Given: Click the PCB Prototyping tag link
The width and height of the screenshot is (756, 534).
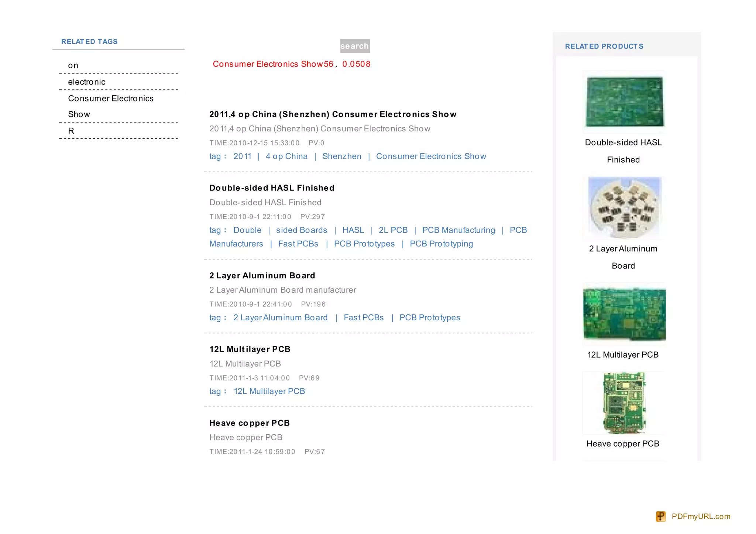Looking at the screenshot, I should (x=441, y=244).
